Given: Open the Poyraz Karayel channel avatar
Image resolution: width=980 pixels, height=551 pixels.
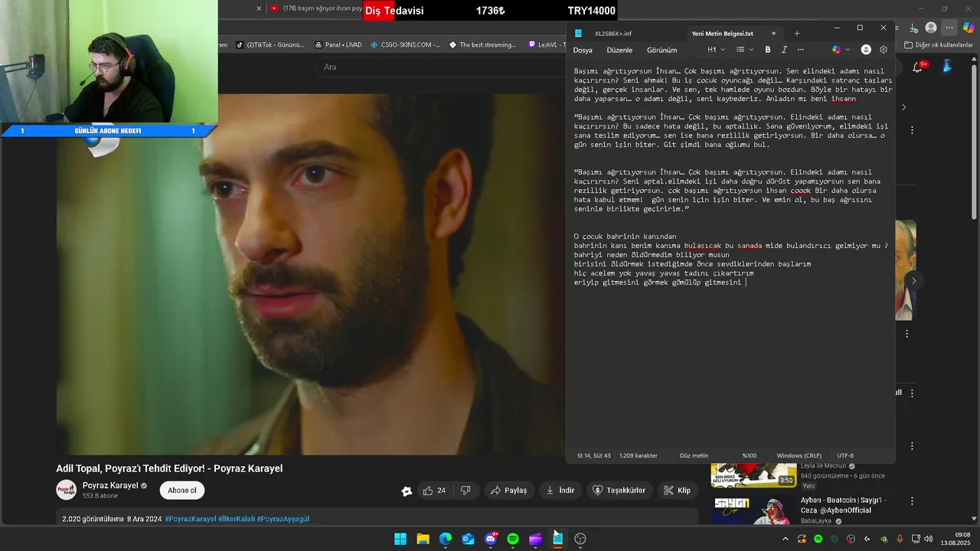Looking at the screenshot, I should point(67,490).
